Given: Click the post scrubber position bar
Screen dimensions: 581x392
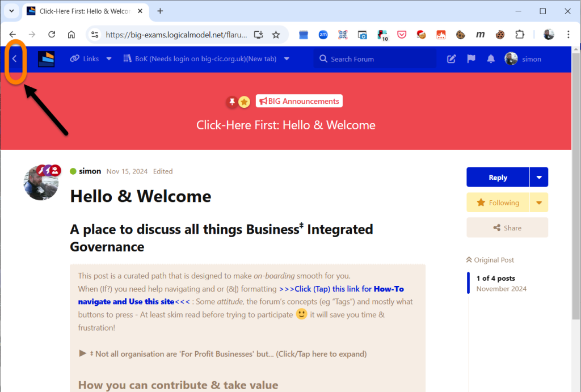Looking at the screenshot, I should pos(469,283).
